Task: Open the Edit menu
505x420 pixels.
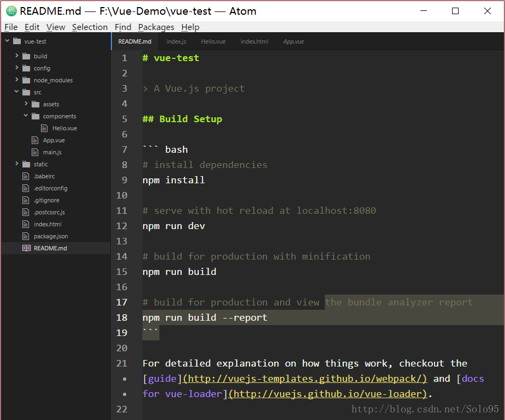Action: click(32, 27)
